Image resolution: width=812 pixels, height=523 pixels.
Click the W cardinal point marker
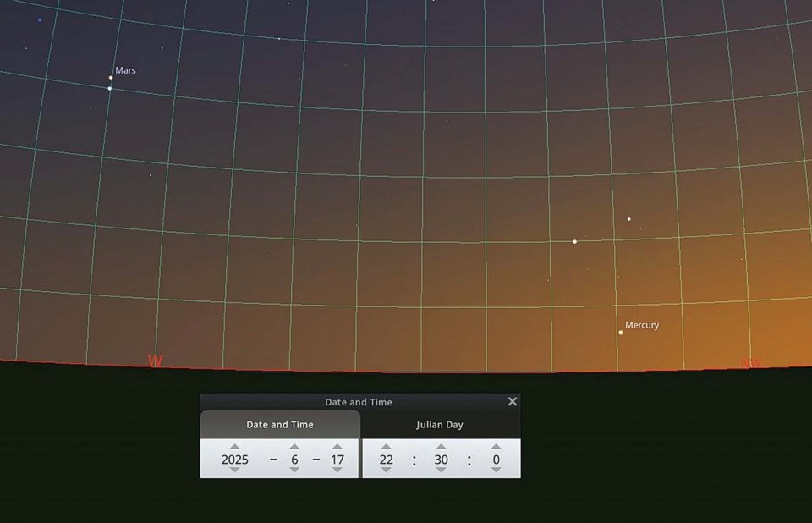click(x=155, y=361)
